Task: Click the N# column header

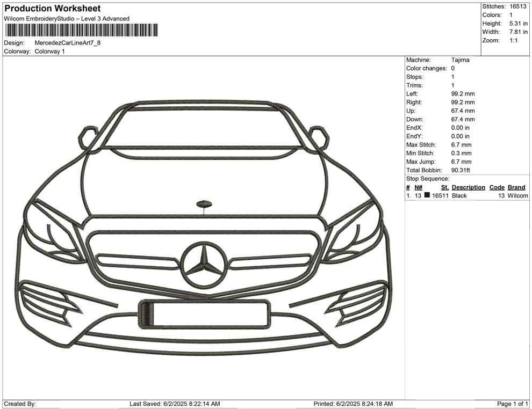Action: (418, 187)
